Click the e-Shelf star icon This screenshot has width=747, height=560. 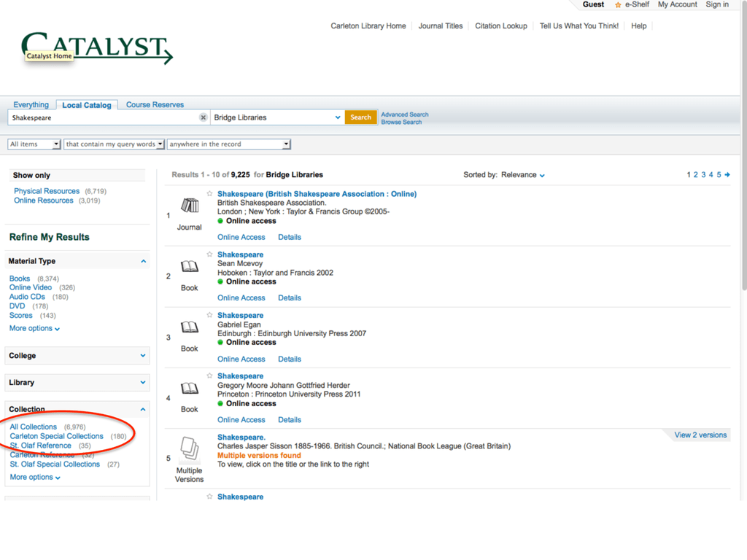pyautogui.click(x=618, y=5)
